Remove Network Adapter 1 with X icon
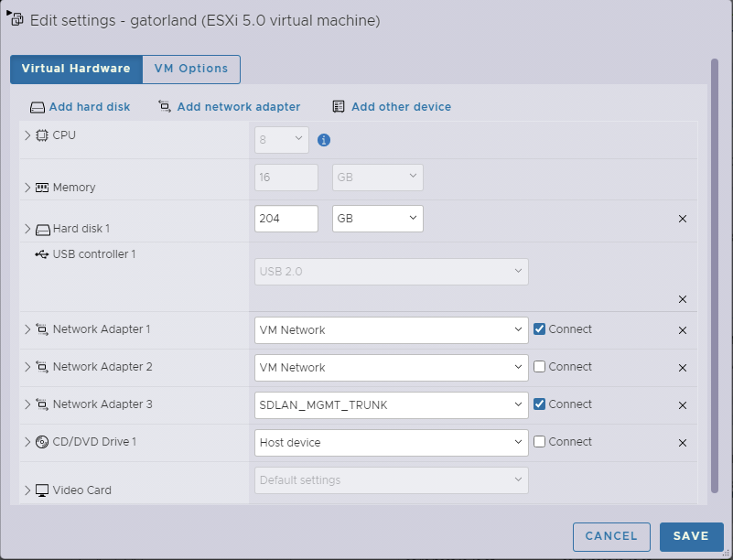Viewport: 733px width, 560px height. click(x=682, y=330)
